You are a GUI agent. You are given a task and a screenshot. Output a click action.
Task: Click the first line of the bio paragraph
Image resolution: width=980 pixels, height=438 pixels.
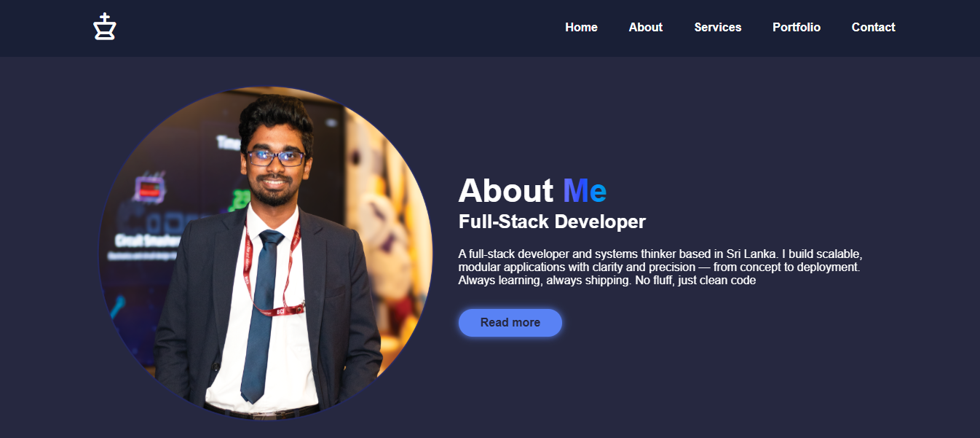click(660, 254)
